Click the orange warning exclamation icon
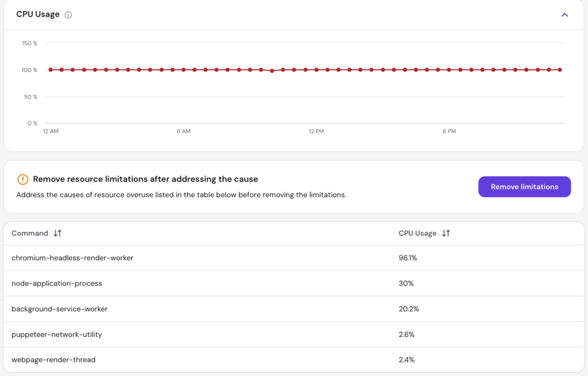 tap(22, 179)
